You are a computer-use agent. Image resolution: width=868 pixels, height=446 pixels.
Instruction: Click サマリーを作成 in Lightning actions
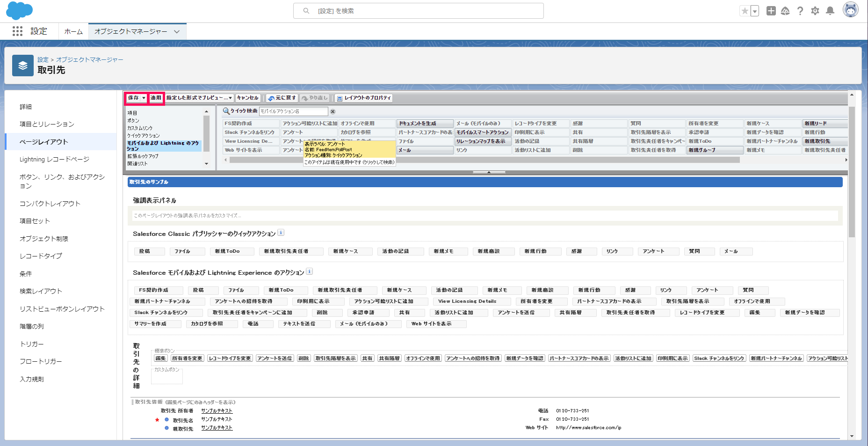click(155, 324)
